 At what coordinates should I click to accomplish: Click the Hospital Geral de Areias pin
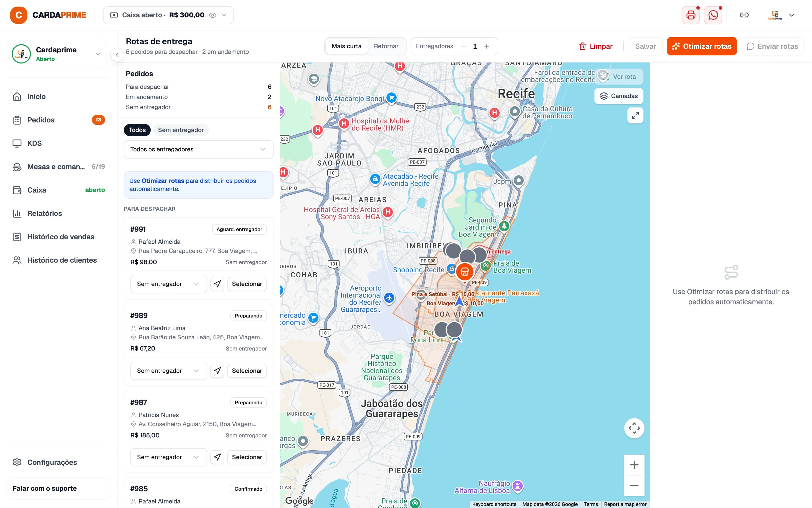[387, 212]
